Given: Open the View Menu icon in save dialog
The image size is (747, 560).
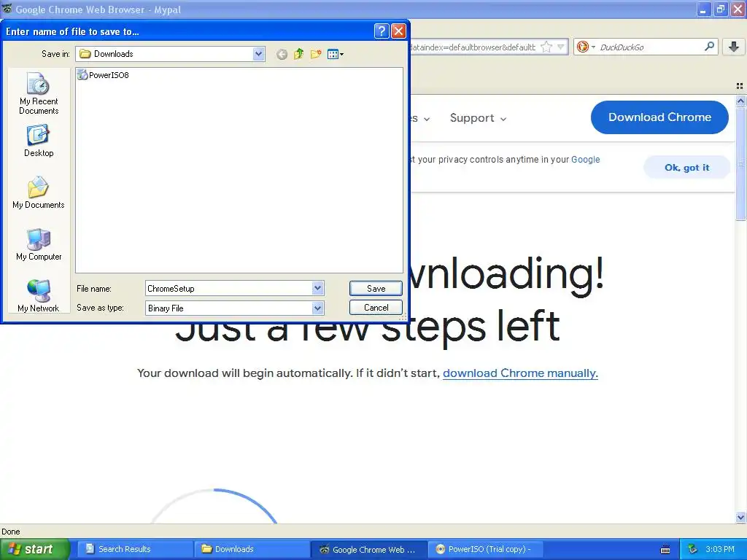Looking at the screenshot, I should [336, 54].
